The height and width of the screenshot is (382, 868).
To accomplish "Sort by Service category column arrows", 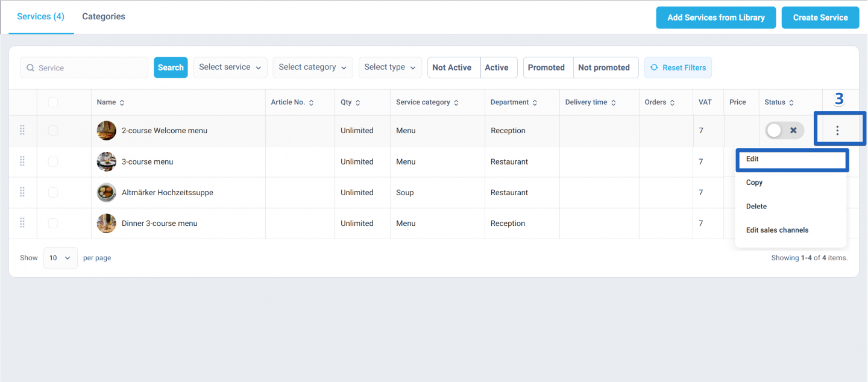I will click(456, 102).
